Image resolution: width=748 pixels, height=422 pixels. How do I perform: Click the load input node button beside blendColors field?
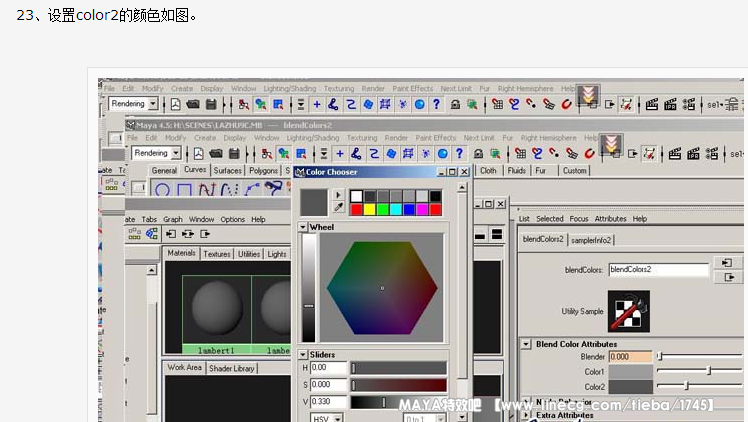(x=725, y=262)
